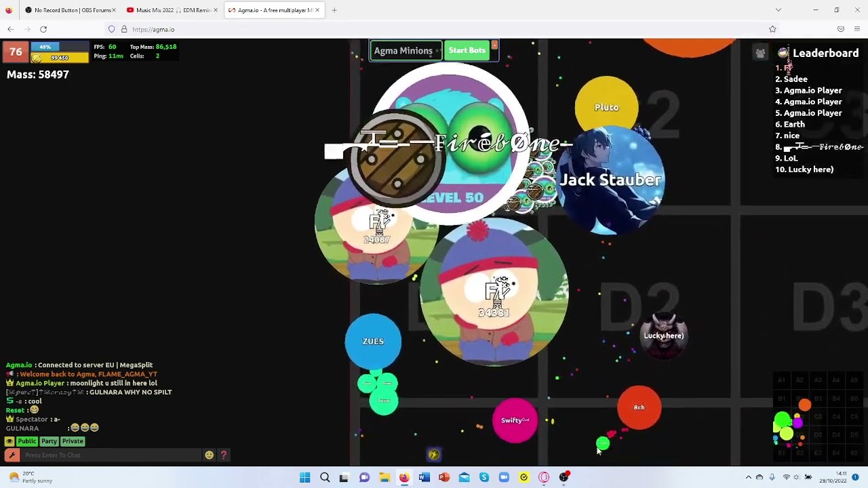Open Skype from the taskbar

point(484,478)
